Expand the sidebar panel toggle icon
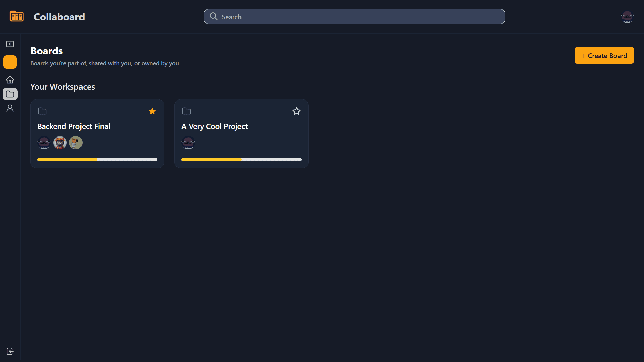 (x=10, y=44)
